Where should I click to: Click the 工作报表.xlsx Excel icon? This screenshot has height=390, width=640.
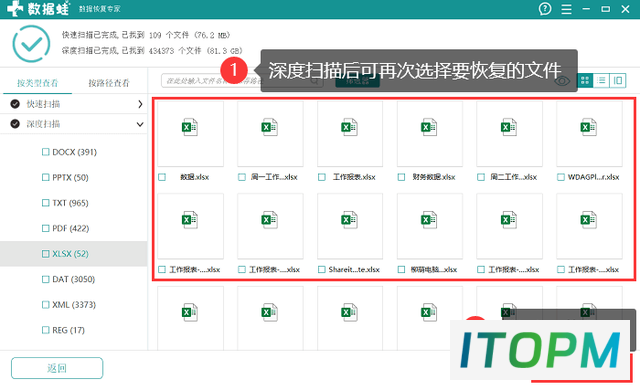click(349, 127)
